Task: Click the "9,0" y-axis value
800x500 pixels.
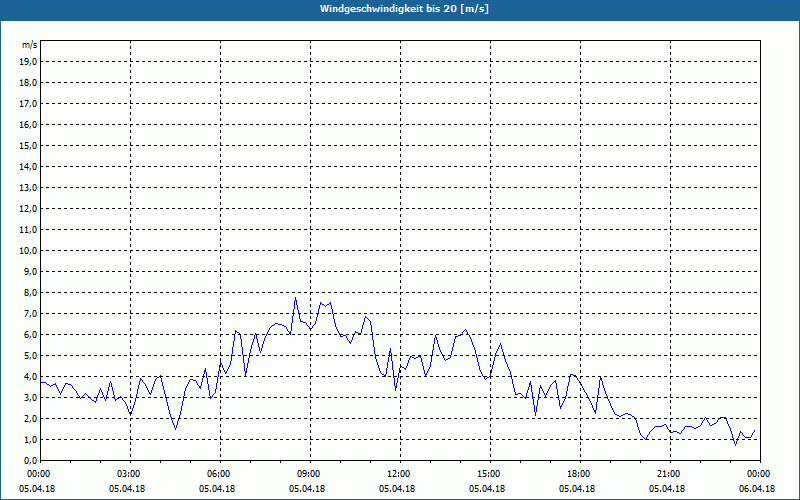Action: (30, 271)
